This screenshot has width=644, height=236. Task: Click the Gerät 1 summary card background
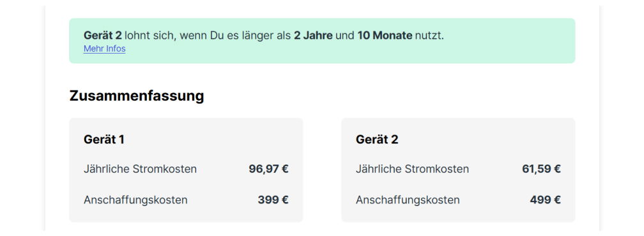pos(186,170)
